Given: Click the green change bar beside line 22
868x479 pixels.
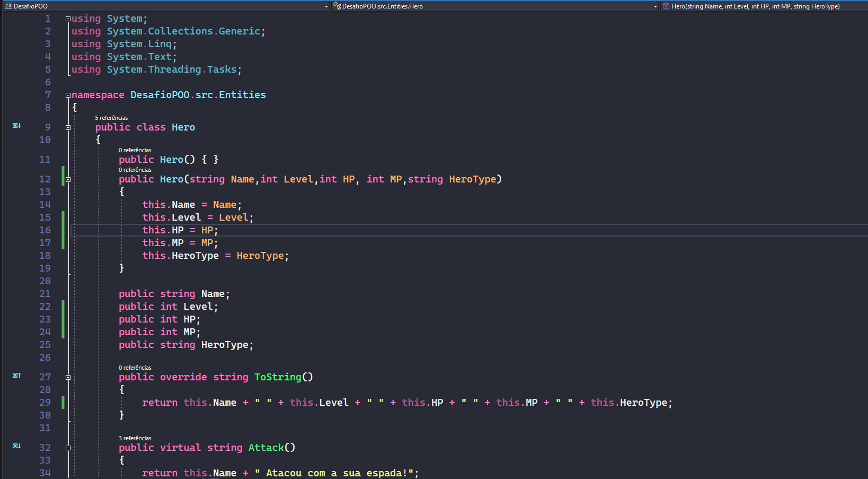Looking at the screenshot, I should click(x=63, y=306).
